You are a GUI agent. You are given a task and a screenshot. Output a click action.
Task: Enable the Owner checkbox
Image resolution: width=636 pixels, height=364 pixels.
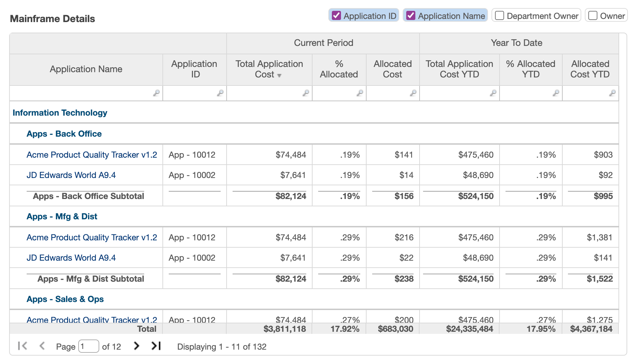coord(593,16)
